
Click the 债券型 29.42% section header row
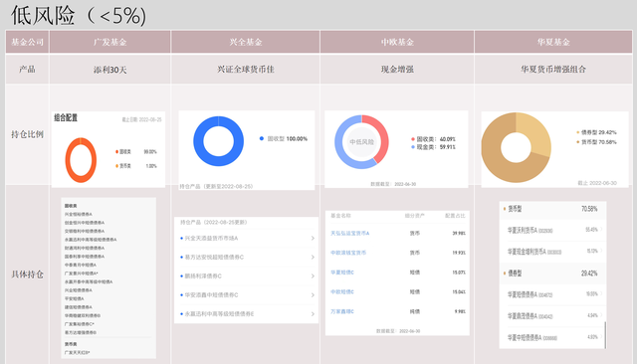552,273
